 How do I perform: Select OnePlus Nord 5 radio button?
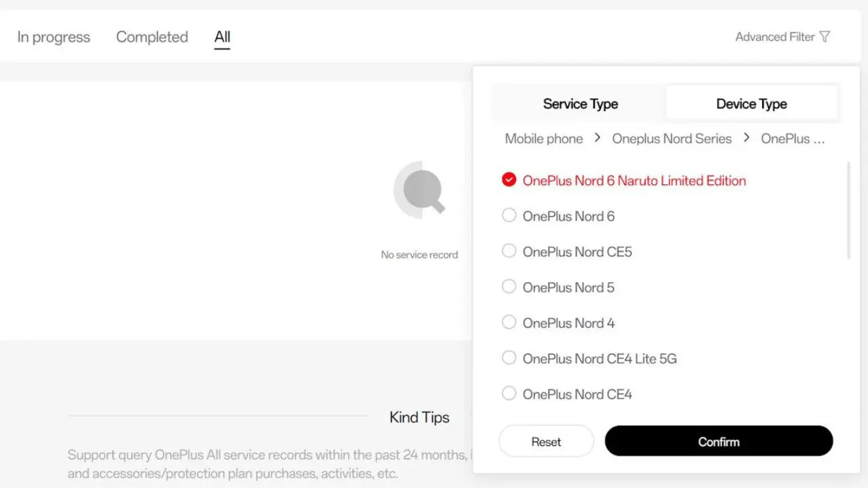509,287
